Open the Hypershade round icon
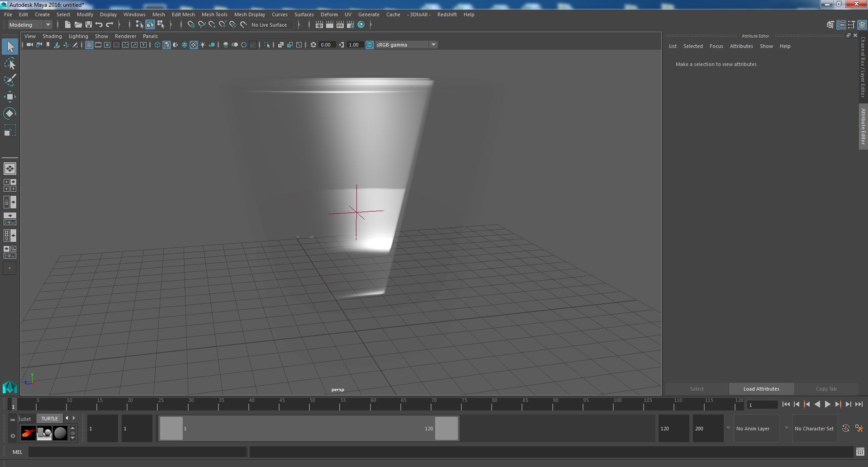Viewport: 868px width, 467px height. [x=361, y=25]
